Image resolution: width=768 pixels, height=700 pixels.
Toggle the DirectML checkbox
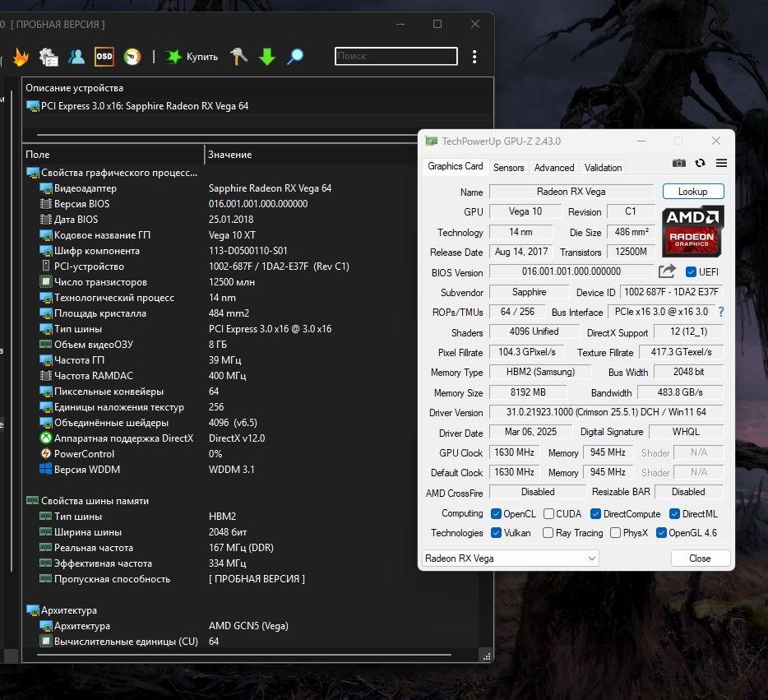pyautogui.click(x=674, y=513)
